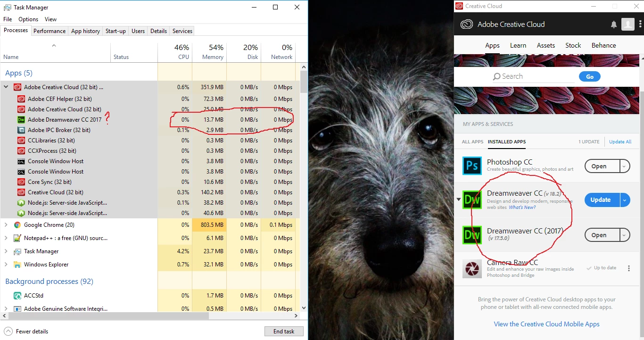Click the ACCStd background process icon
Viewport: 644px width, 340px height.
click(17, 296)
